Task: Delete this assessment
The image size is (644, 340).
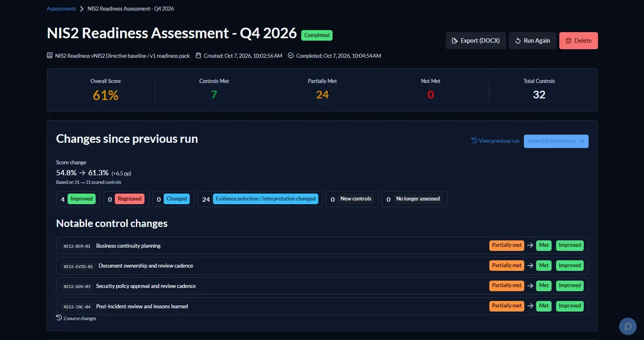Action: pos(578,41)
